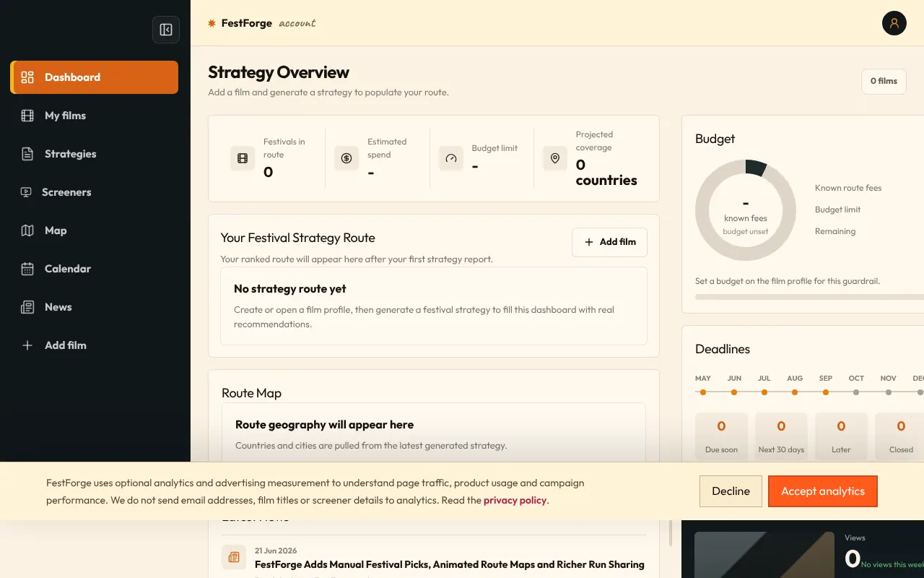Click the Due soon deadline card
Screen dimensions: 924x578
721,437
